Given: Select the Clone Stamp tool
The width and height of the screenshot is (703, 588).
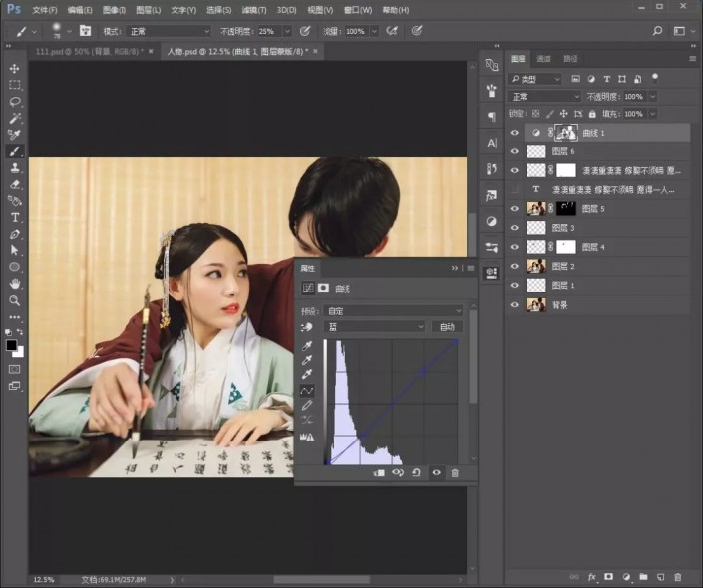Looking at the screenshot, I should click(x=14, y=168).
